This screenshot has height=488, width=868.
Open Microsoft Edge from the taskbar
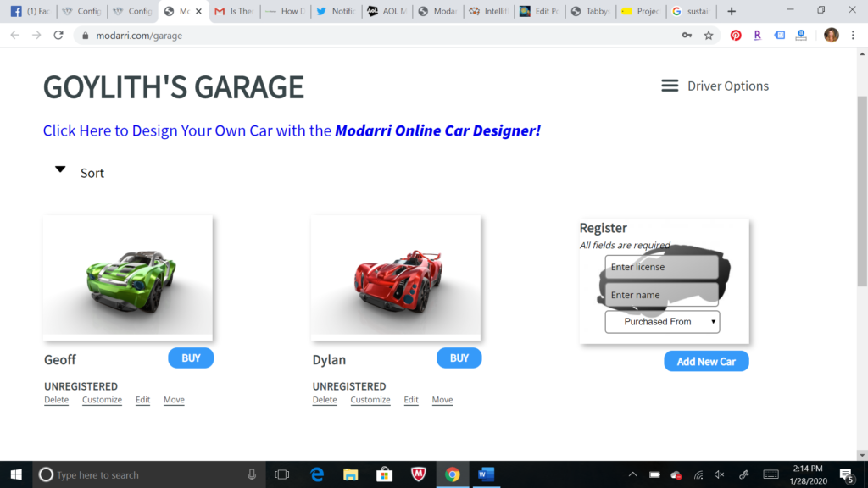pyautogui.click(x=317, y=474)
